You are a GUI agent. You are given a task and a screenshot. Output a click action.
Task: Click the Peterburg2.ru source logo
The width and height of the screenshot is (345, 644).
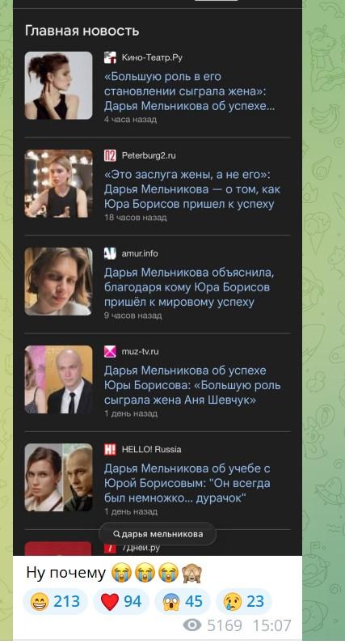pyautogui.click(x=110, y=155)
